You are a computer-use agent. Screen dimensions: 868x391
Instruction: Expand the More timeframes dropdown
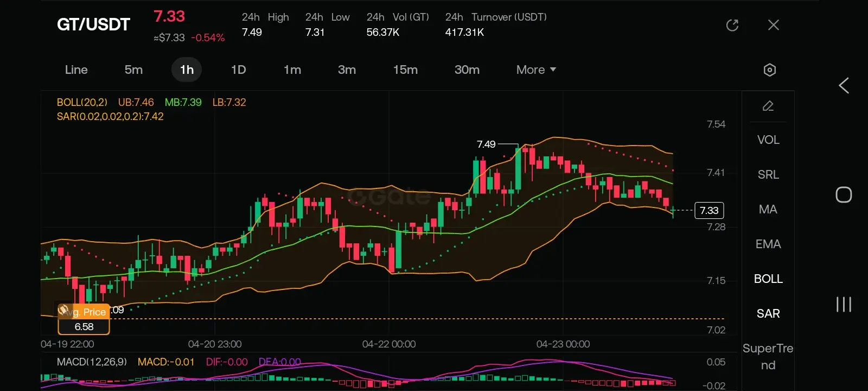(x=536, y=70)
